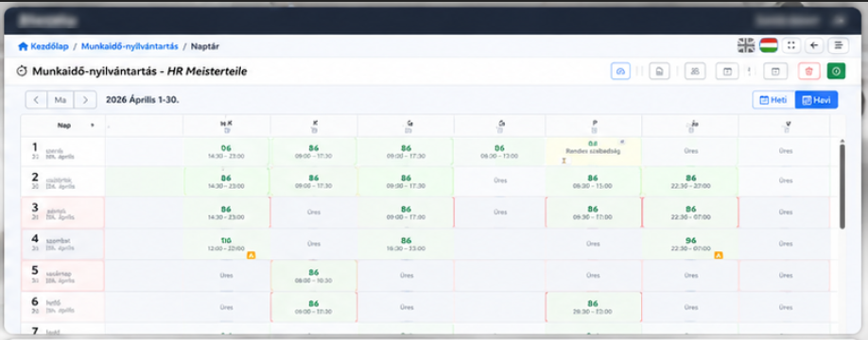
Task: Click the document file toolbar icon
Action: (659, 72)
